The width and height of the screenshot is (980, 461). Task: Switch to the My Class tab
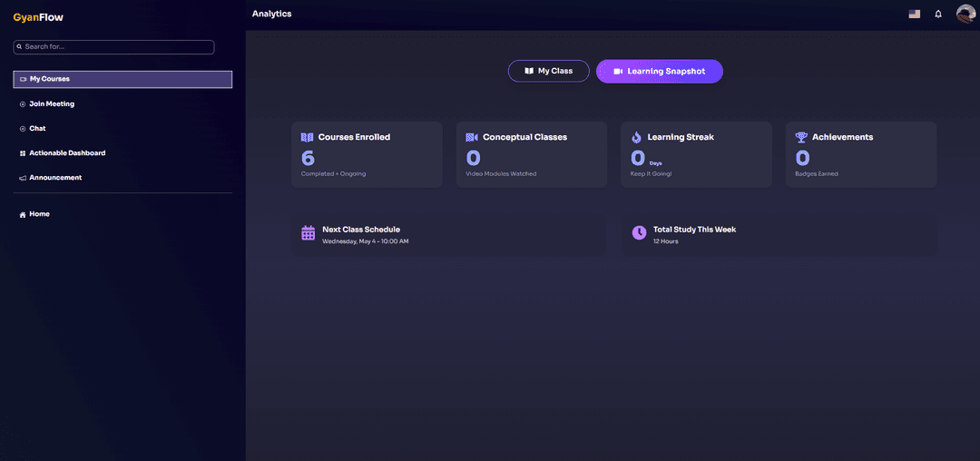[549, 71]
